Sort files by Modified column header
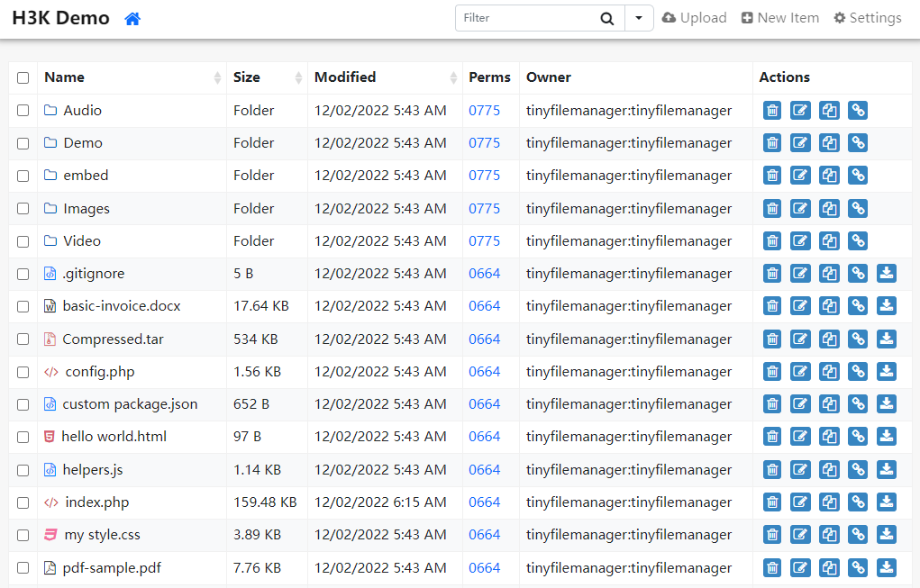Screen dimensions: 920x588 point(345,77)
